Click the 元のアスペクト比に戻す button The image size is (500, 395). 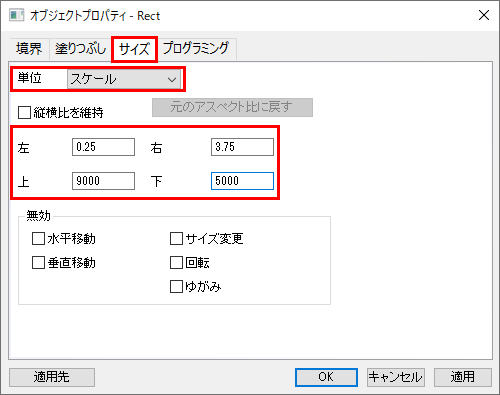232,107
